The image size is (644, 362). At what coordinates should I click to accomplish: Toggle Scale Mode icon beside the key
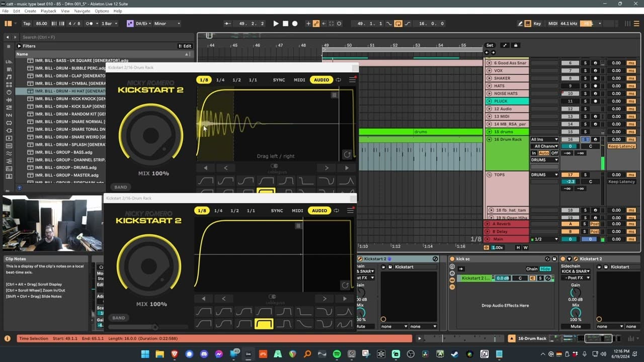pos(130,24)
